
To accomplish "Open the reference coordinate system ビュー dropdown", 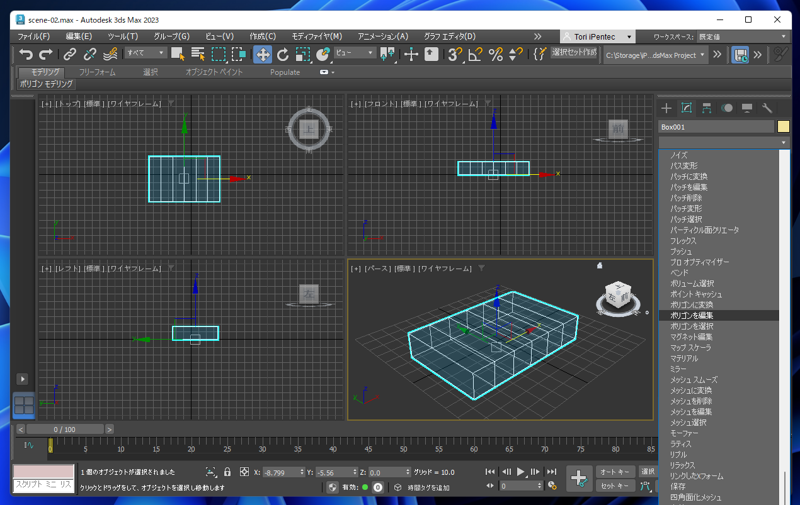I will tap(355, 53).
